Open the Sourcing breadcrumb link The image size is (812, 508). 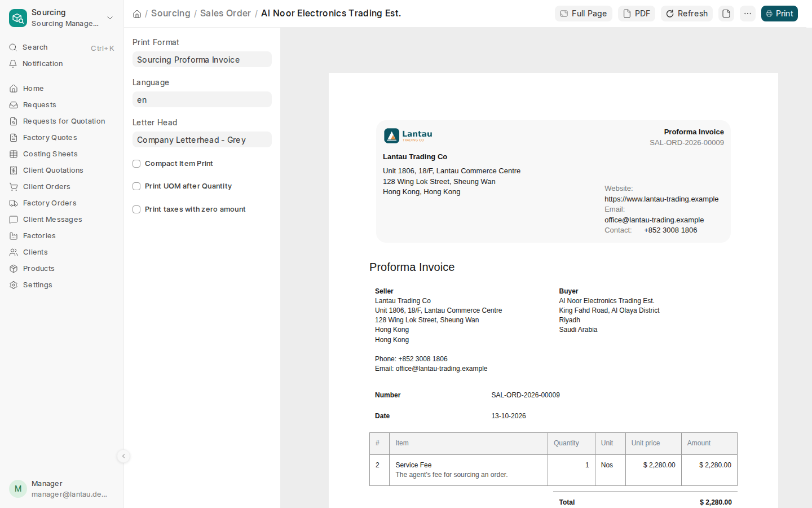[x=171, y=14]
